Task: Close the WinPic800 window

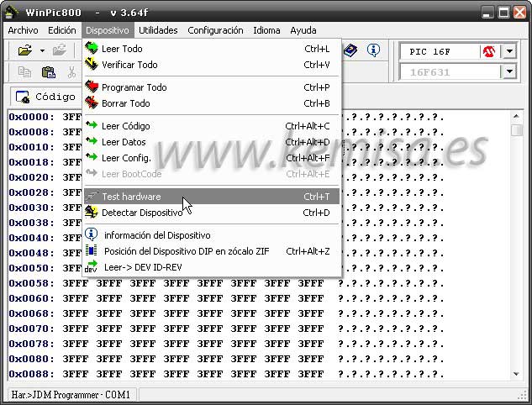Action: [x=519, y=13]
